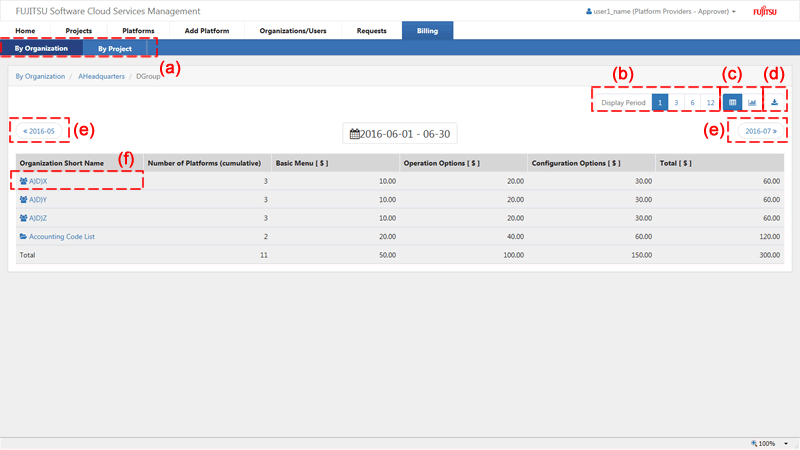Open A)D)Z organization link
The image size is (800, 450).
click(x=38, y=218)
